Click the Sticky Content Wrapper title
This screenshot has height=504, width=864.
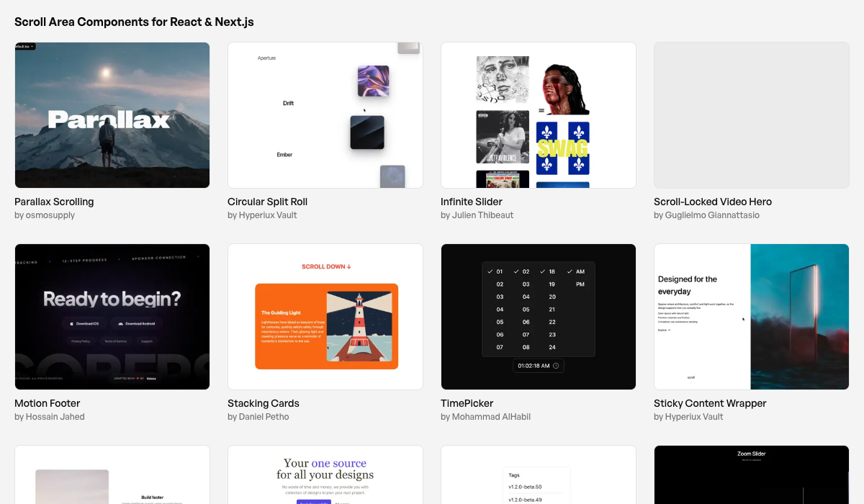(710, 403)
